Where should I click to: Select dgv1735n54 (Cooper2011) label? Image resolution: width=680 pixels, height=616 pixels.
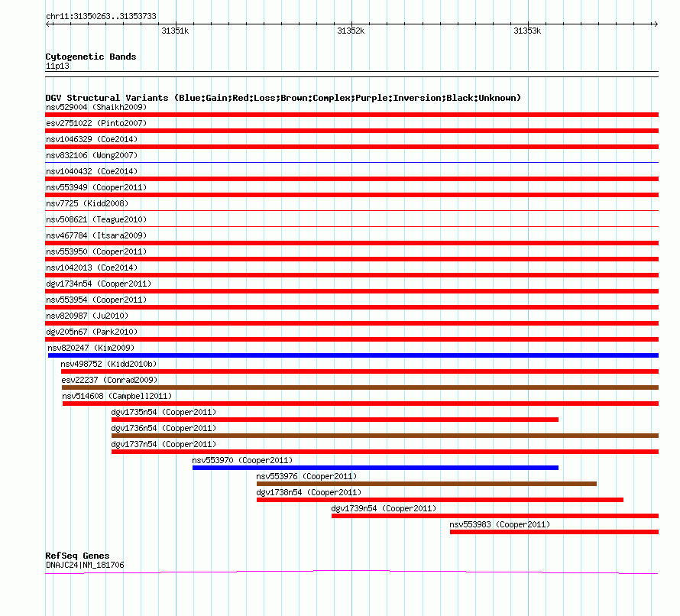[164, 412]
